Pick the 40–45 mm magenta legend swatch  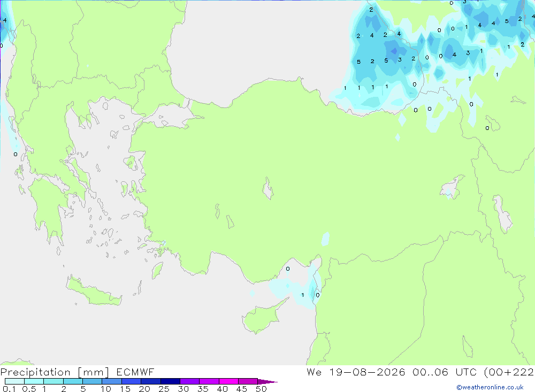(228, 381)
